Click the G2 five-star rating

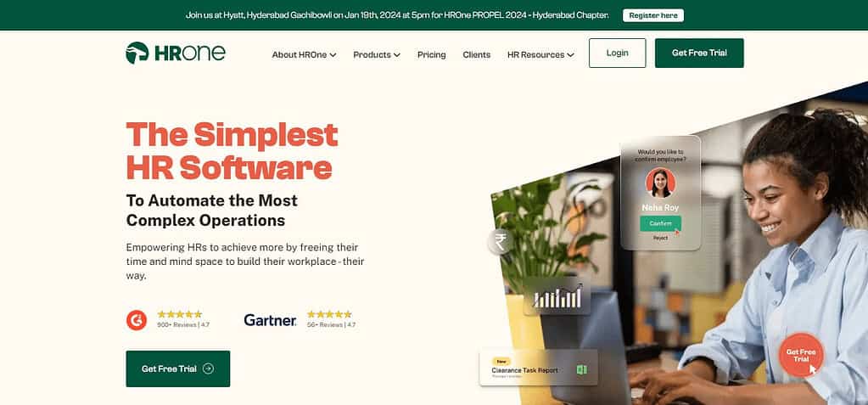pos(179,314)
